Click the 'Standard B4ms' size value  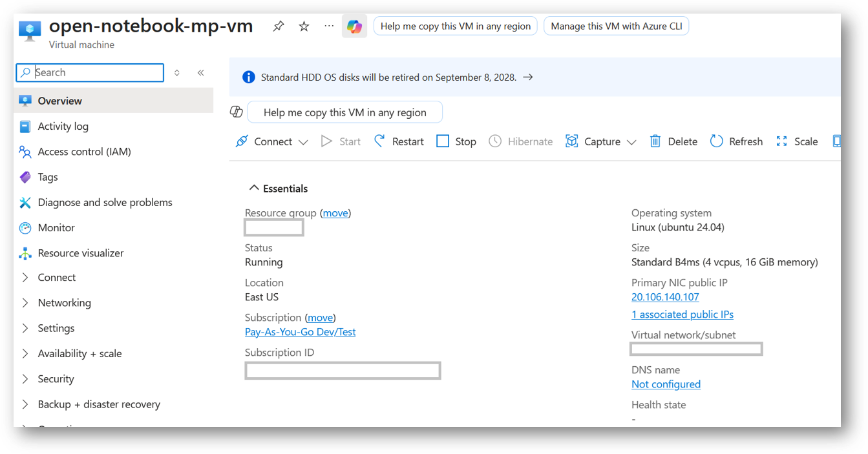(x=725, y=262)
